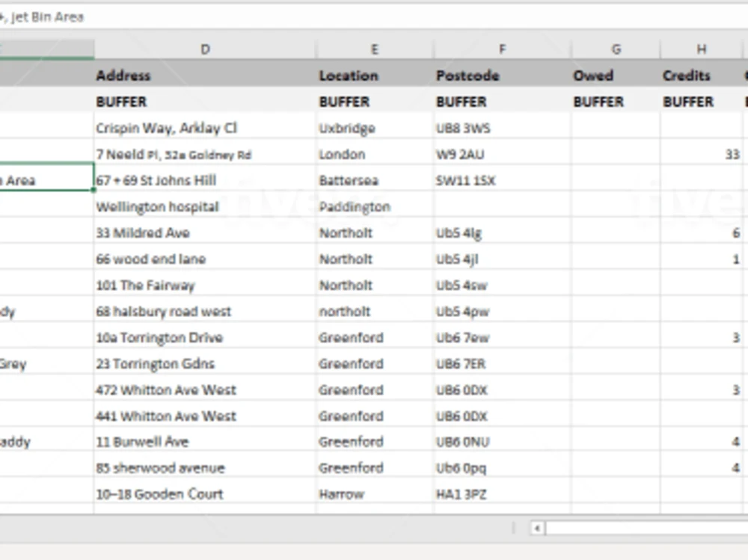Select column H header
Image resolution: width=748 pixels, height=560 pixels.
702,49
